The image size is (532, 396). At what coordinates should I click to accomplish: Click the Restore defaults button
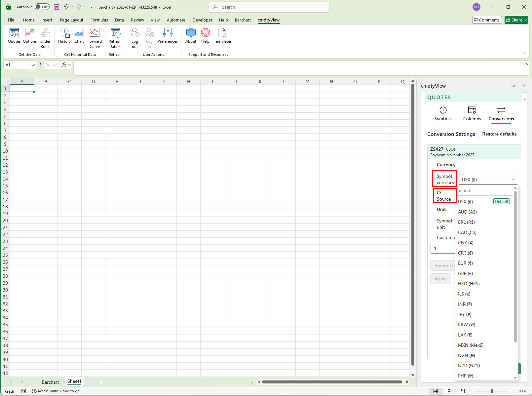(499, 134)
